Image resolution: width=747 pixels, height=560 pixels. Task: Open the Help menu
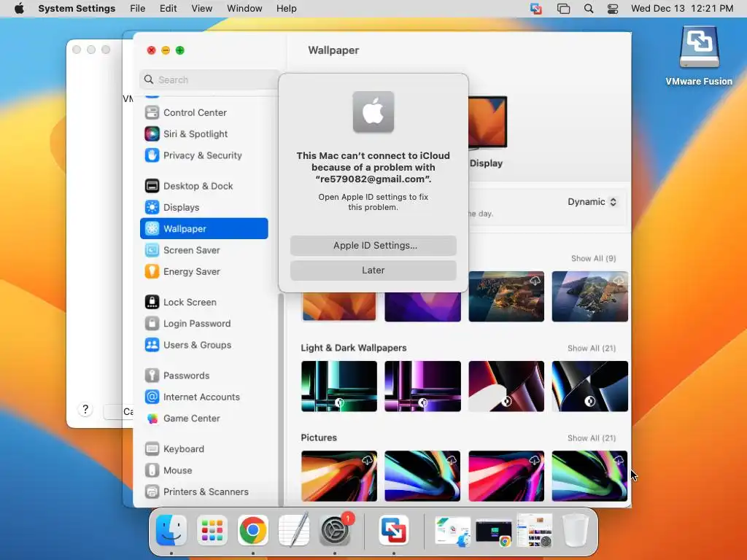click(x=286, y=9)
